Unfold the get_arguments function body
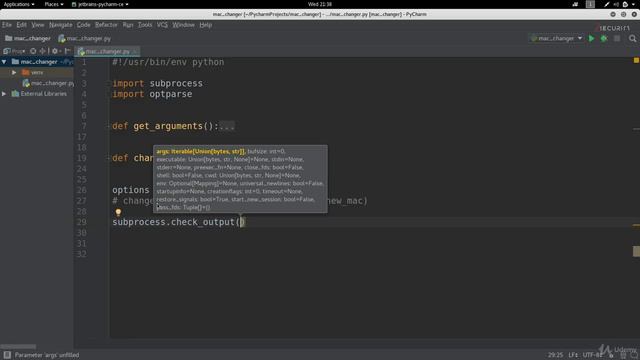The width and height of the screenshot is (640, 360). pos(227,126)
